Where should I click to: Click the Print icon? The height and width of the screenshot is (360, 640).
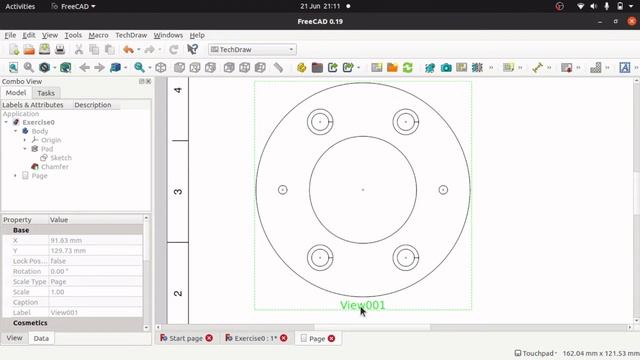point(60,50)
